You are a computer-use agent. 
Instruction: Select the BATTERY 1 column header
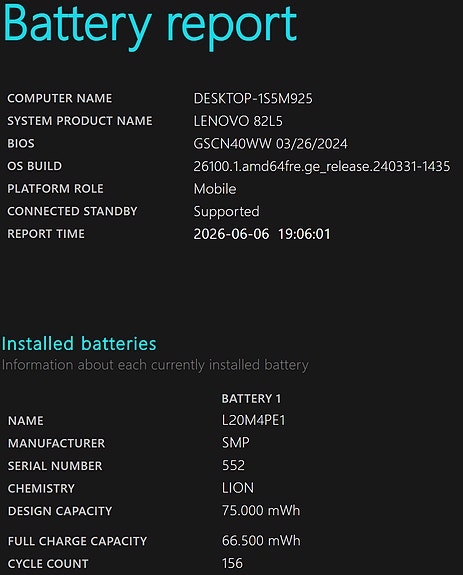tap(251, 399)
